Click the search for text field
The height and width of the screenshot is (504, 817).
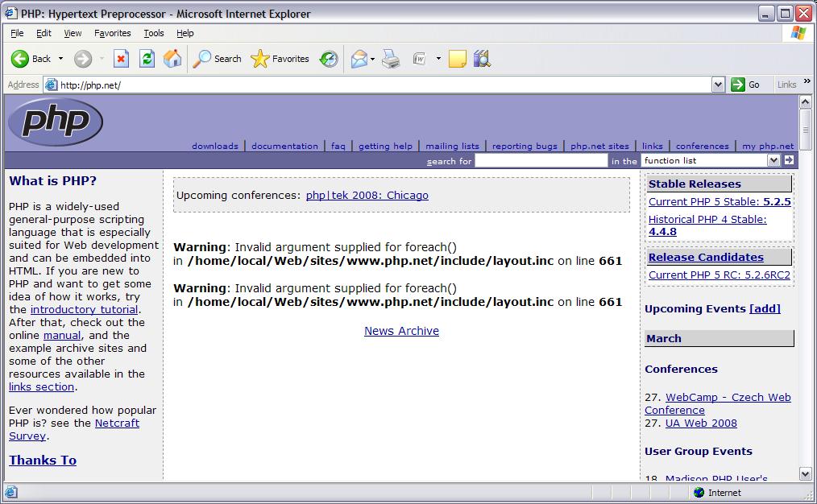541,161
